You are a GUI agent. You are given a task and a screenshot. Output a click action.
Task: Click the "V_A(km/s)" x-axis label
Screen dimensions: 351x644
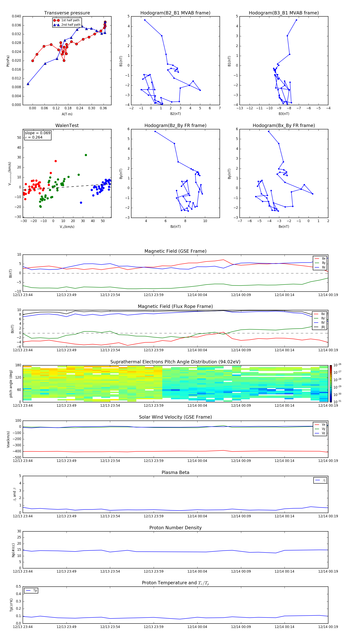pyautogui.click(x=67, y=227)
